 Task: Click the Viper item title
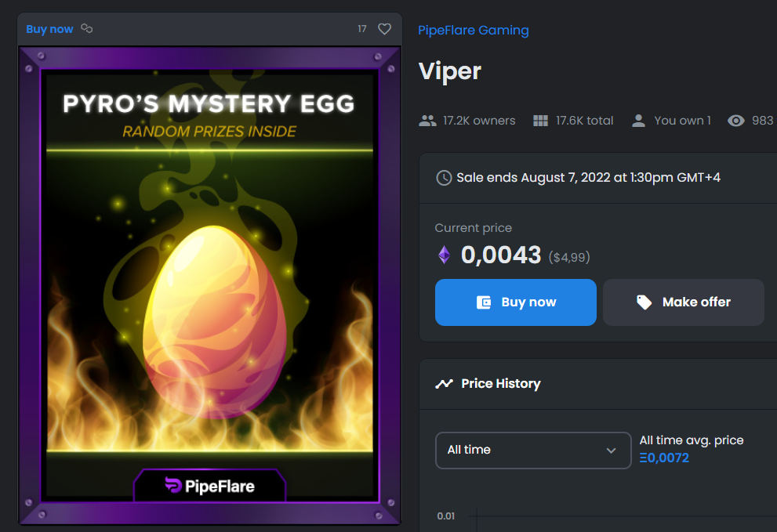tap(449, 71)
